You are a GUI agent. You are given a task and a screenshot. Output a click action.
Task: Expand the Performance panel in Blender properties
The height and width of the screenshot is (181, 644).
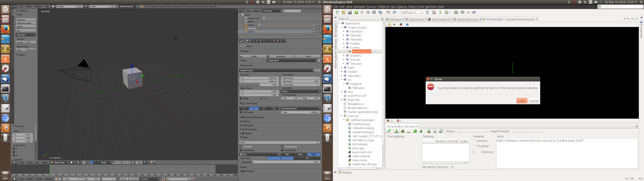[248, 125]
